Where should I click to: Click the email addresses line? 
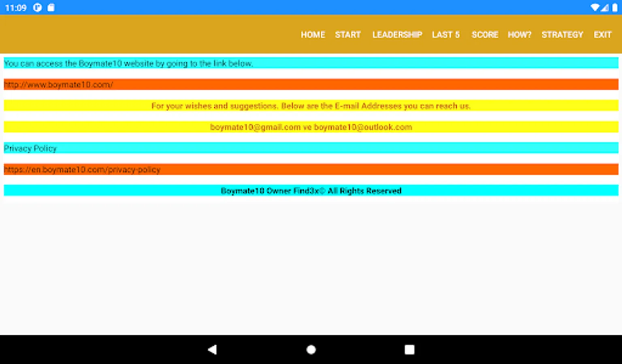(311, 127)
